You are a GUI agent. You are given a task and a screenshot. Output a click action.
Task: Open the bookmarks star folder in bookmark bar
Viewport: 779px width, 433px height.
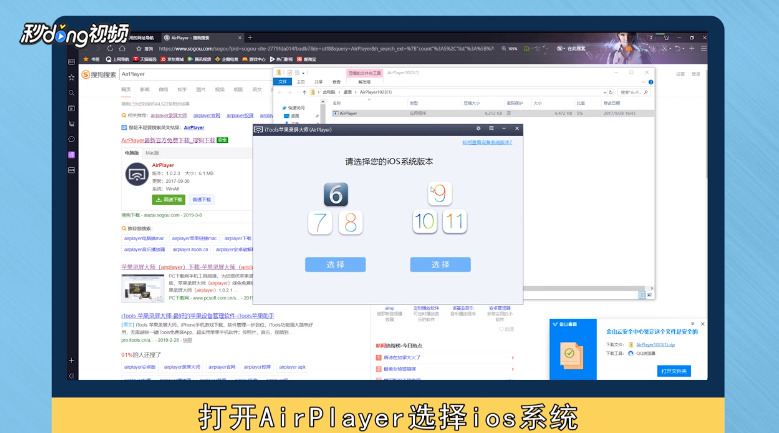pyautogui.click(x=91, y=59)
